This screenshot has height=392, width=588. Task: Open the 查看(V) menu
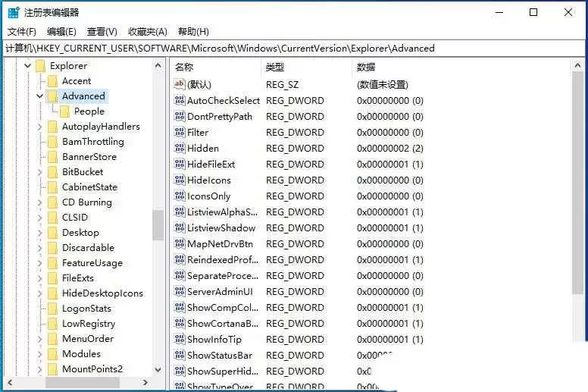[x=102, y=32]
